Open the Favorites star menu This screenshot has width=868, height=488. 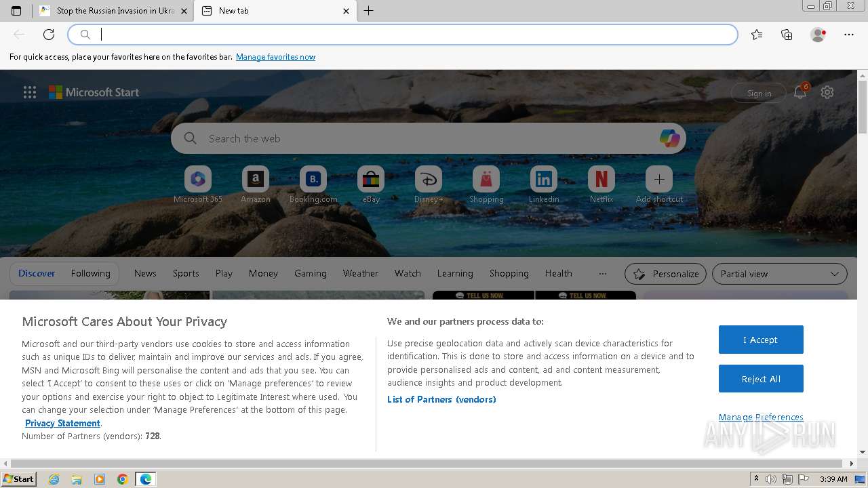pyautogui.click(x=757, y=35)
